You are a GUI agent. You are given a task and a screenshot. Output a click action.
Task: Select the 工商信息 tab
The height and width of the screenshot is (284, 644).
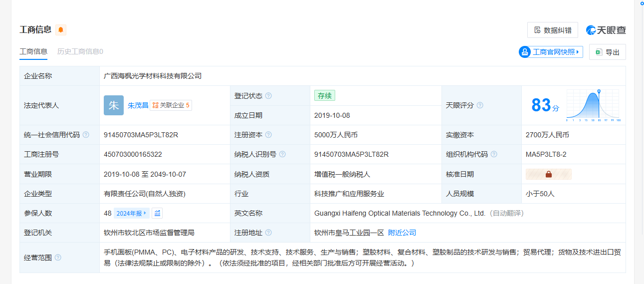coord(33,51)
